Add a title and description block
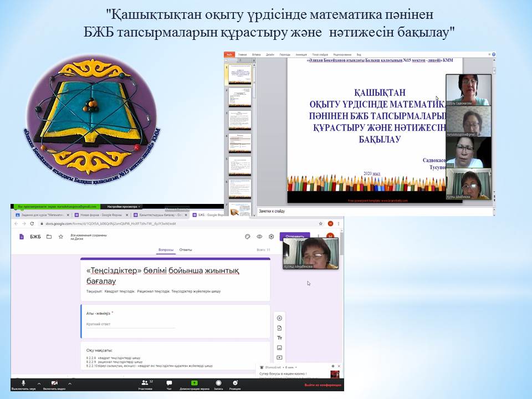The height and width of the screenshot is (399, 532). pos(279,337)
